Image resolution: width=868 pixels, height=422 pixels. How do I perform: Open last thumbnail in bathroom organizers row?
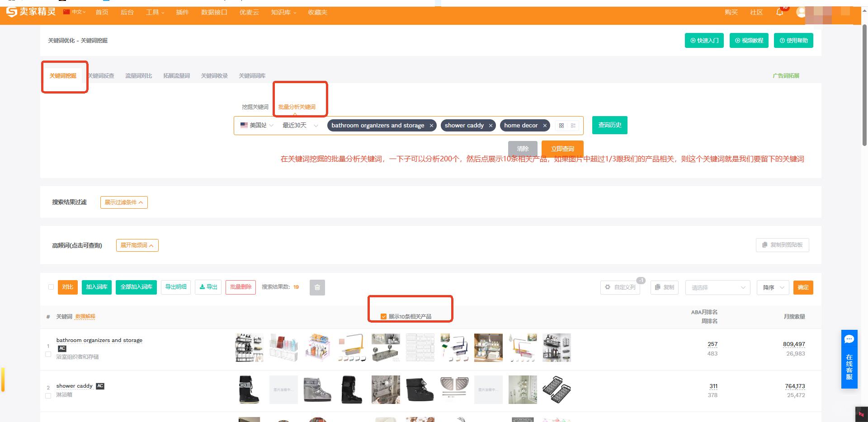point(557,347)
